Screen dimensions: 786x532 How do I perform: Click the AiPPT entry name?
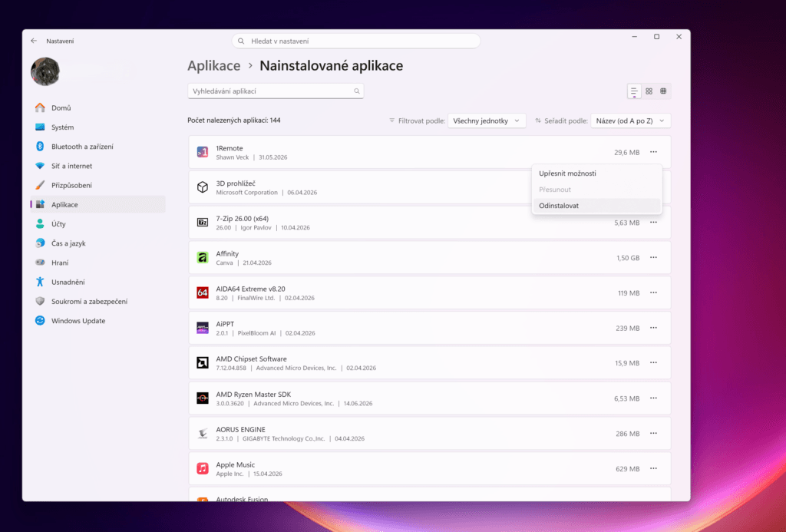pos(225,324)
